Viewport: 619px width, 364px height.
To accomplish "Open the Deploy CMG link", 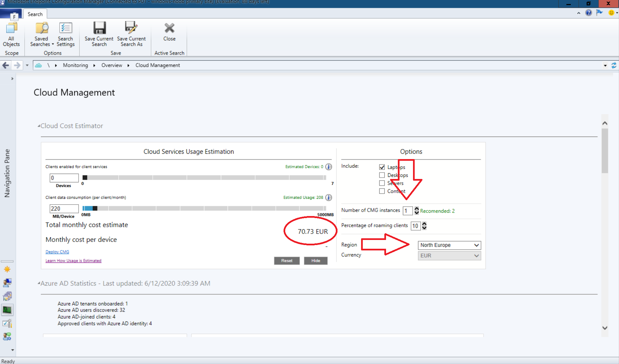I will pyautogui.click(x=57, y=252).
